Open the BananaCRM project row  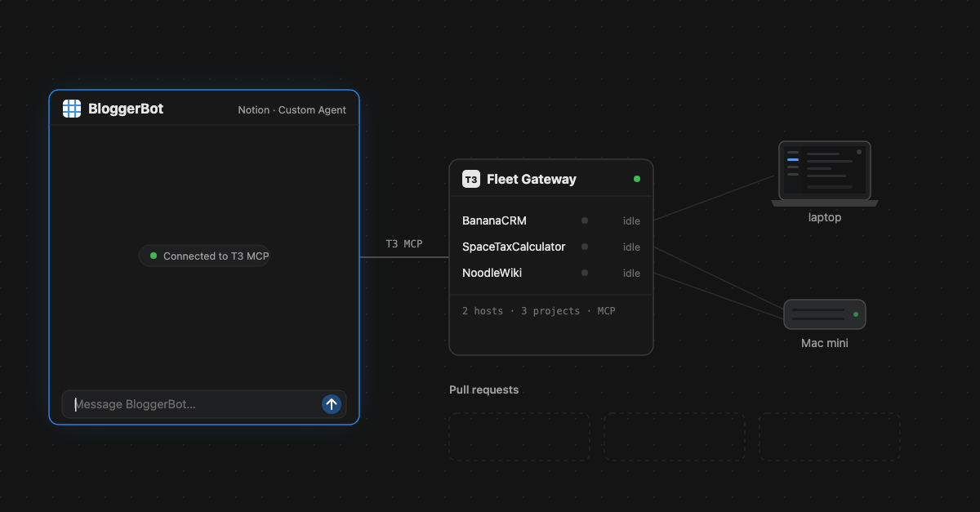point(551,220)
